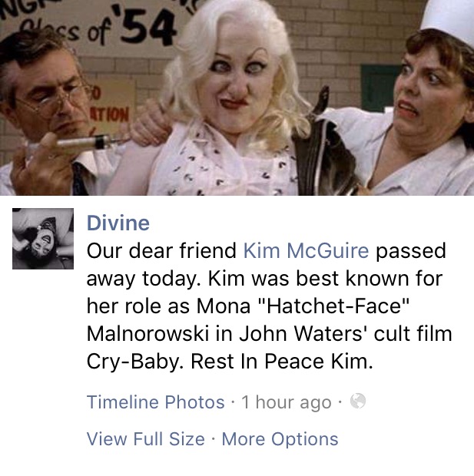The height and width of the screenshot is (476, 474).
Task: Open the Divine page name link
Action: pos(118,223)
